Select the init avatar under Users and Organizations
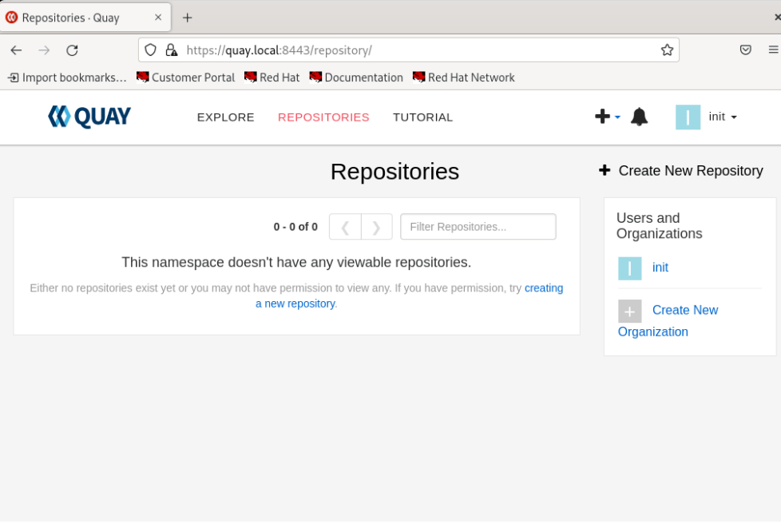Screen dimensions: 781x532 (630, 268)
